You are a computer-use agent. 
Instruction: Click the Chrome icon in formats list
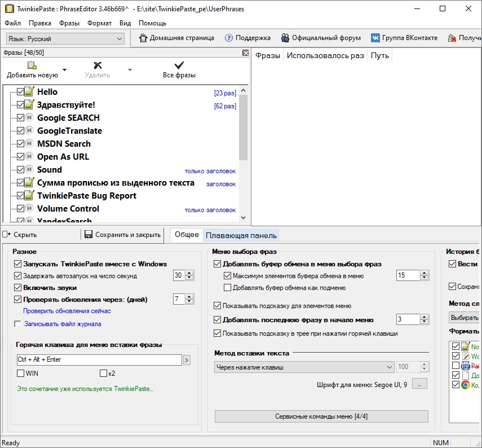click(466, 385)
